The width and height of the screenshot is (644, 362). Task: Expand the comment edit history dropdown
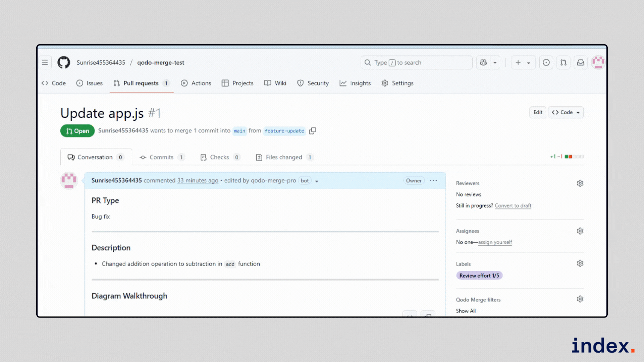(317, 181)
